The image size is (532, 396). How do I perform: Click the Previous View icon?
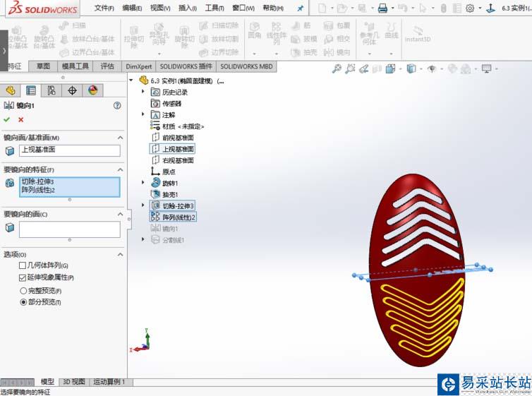pos(363,69)
